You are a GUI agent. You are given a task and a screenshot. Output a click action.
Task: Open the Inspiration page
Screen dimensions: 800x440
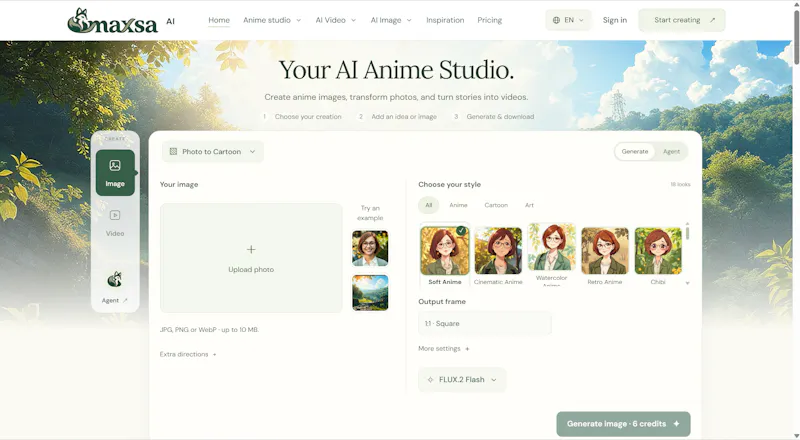445,20
